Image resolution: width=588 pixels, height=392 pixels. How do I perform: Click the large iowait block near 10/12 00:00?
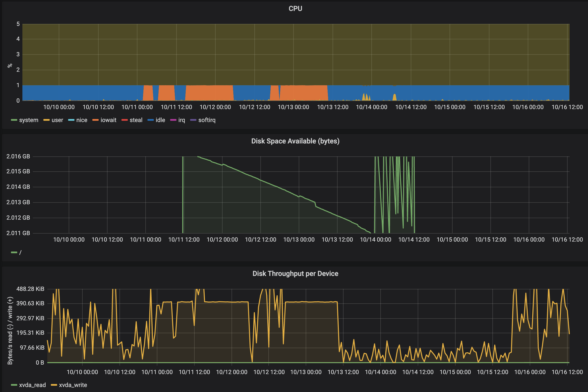(209, 93)
